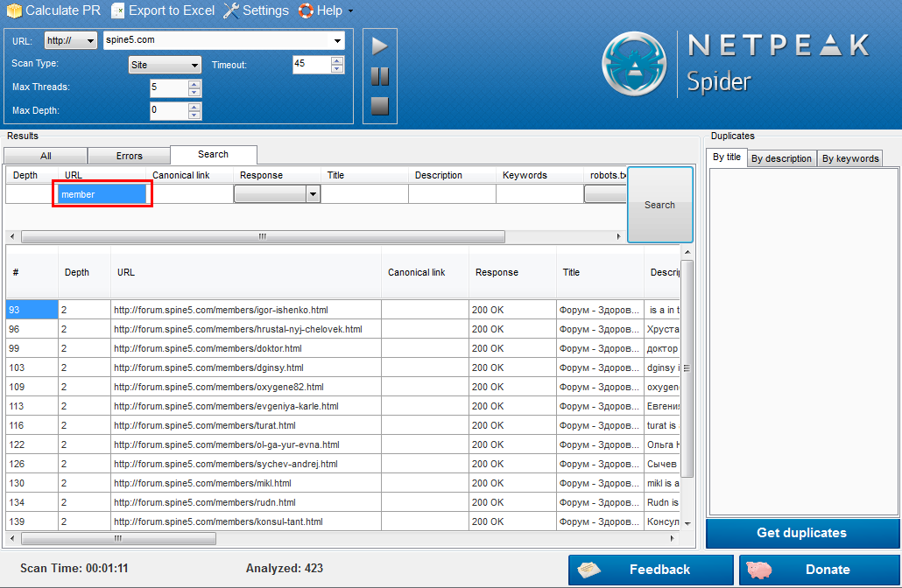
Task: Click inside the URL filter field containing member
Action: (x=102, y=194)
